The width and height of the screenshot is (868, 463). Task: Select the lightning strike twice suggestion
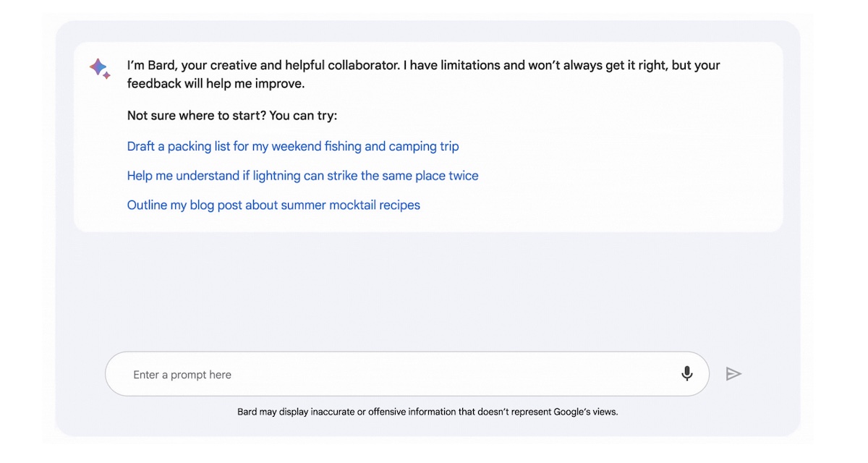tap(302, 176)
